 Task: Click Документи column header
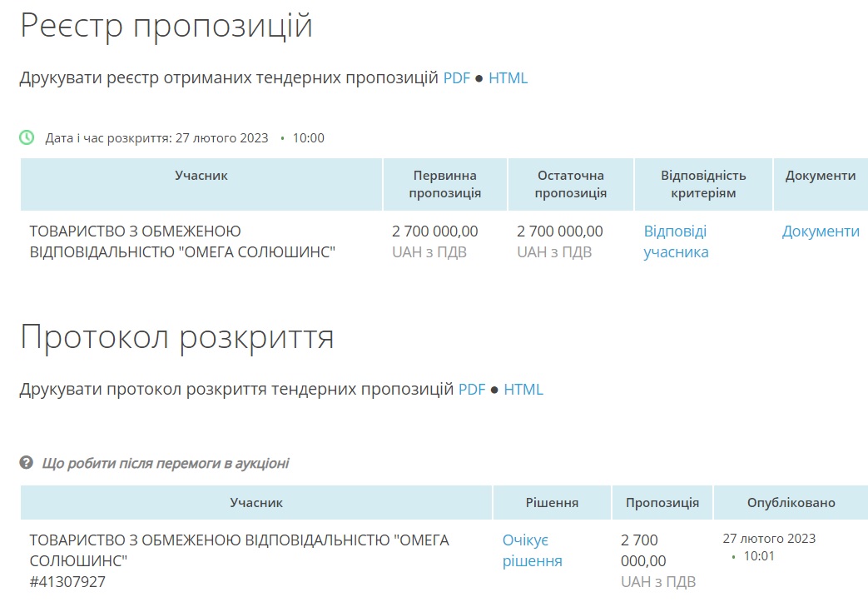click(821, 184)
